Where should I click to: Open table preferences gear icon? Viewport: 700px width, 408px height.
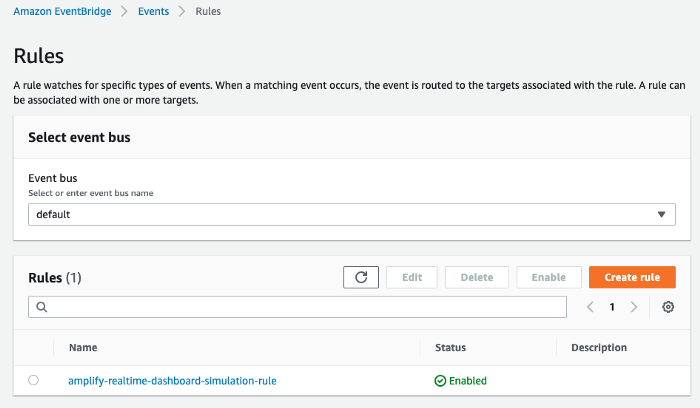click(x=668, y=307)
